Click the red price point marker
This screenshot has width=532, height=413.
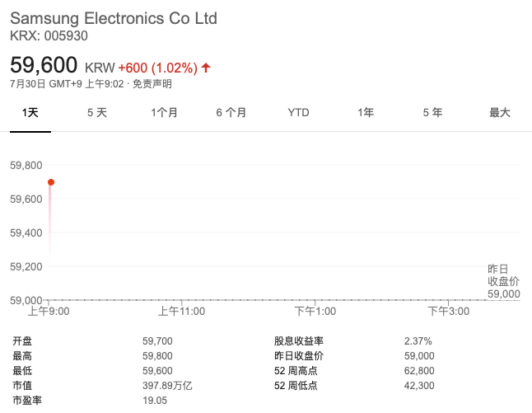[x=51, y=182]
